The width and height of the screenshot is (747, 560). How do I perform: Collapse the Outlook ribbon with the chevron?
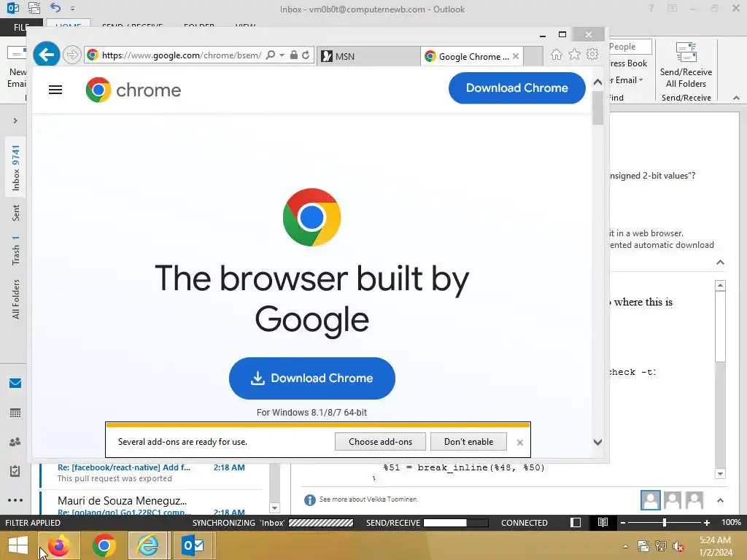click(x=736, y=98)
